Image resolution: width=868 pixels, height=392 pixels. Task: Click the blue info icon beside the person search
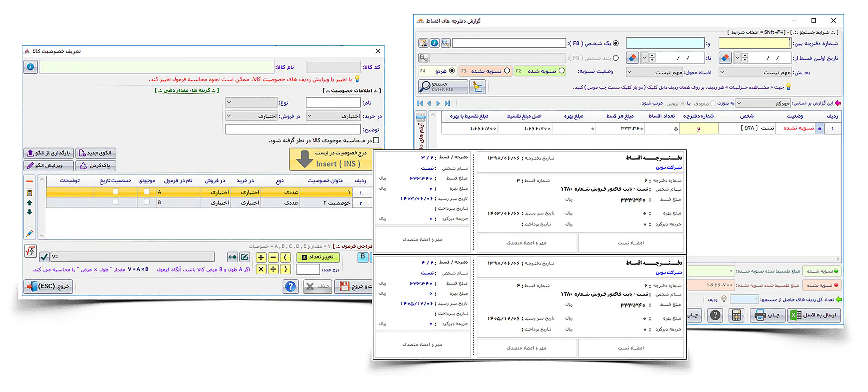(x=434, y=43)
